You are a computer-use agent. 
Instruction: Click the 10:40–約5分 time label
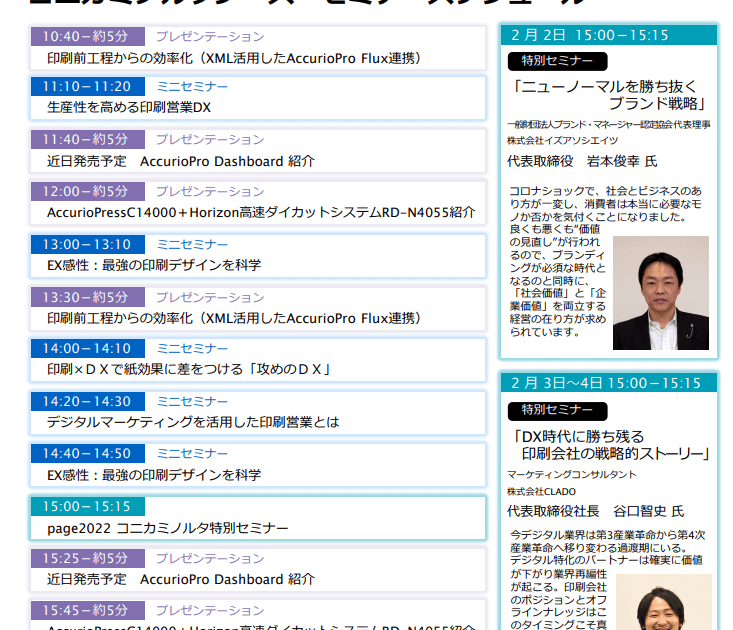tap(87, 36)
